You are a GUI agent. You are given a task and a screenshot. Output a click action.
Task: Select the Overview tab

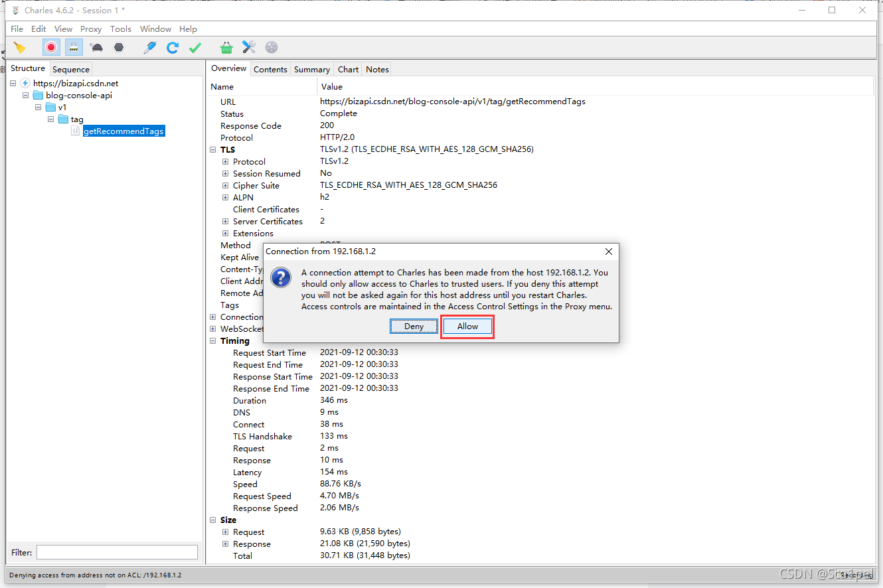pos(228,68)
